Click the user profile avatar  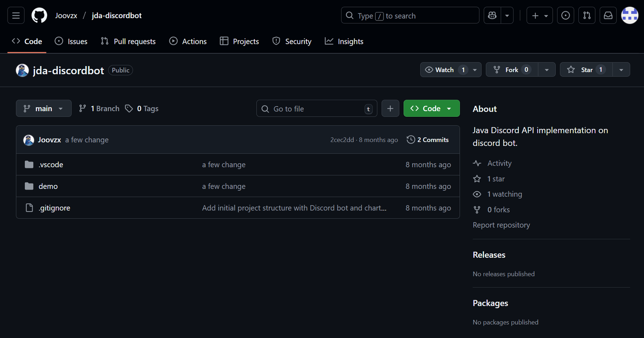click(x=630, y=16)
